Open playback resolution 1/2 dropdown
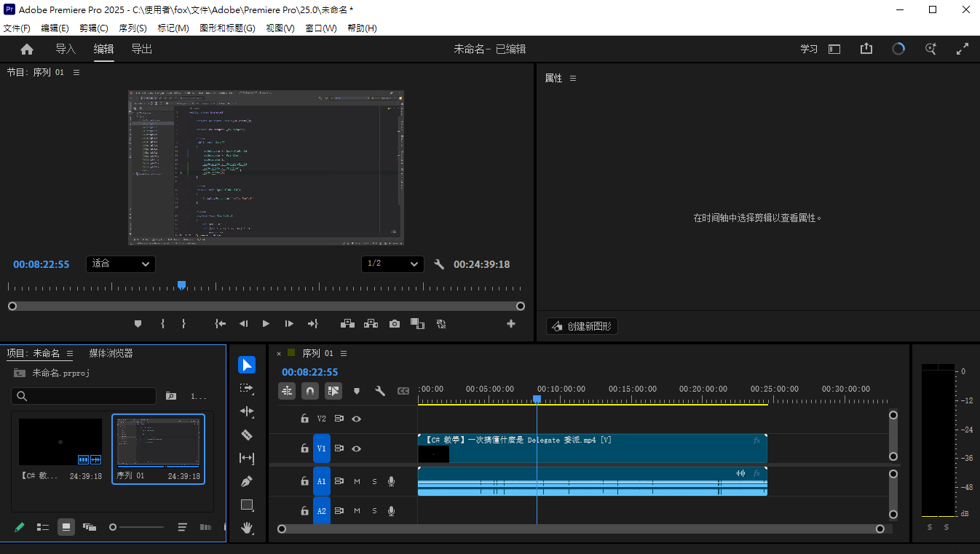 click(392, 264)
